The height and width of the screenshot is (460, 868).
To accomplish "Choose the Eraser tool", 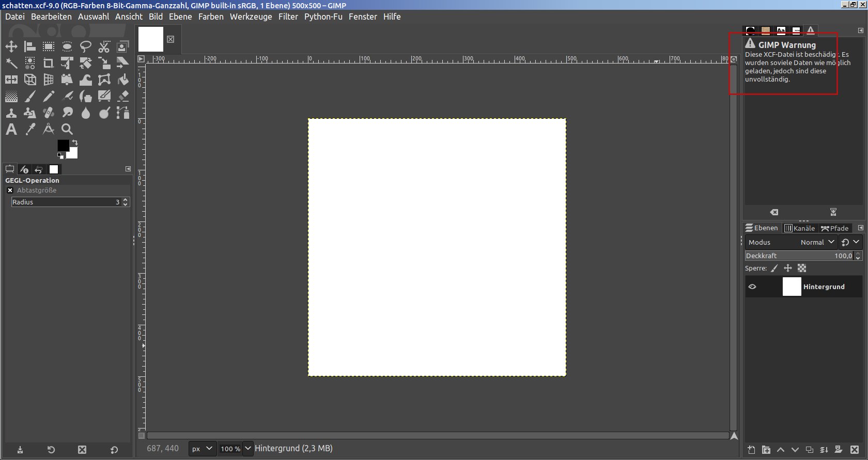I will pyautogui.click(x=123, y=96).
